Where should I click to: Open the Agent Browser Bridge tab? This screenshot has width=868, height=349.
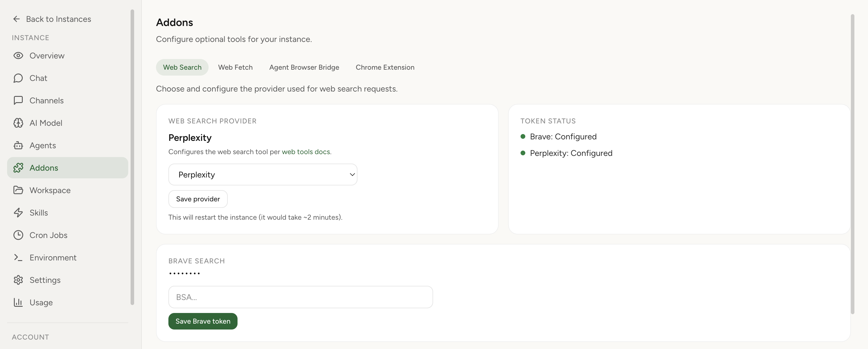coord(304,67)
